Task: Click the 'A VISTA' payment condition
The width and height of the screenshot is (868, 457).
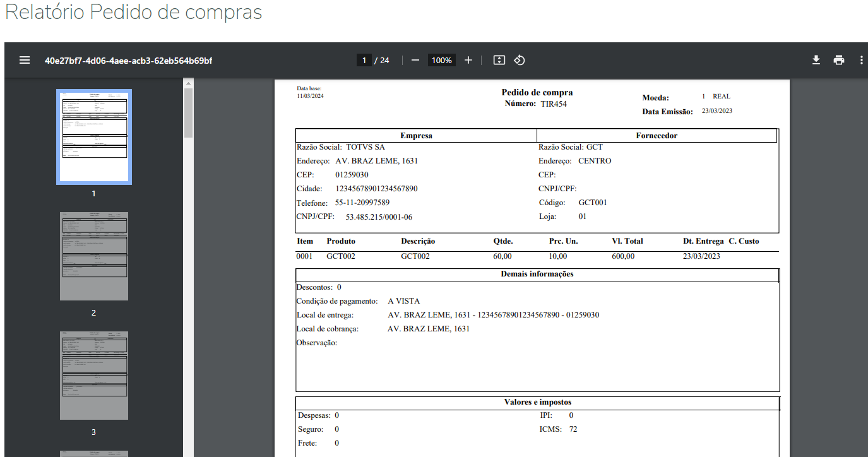Action: [x=403, y=301]
